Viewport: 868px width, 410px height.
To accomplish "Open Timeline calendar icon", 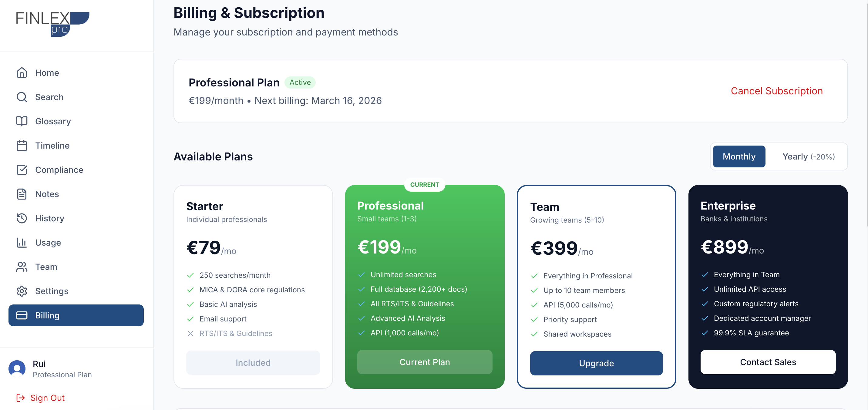I will coord(22,146).
